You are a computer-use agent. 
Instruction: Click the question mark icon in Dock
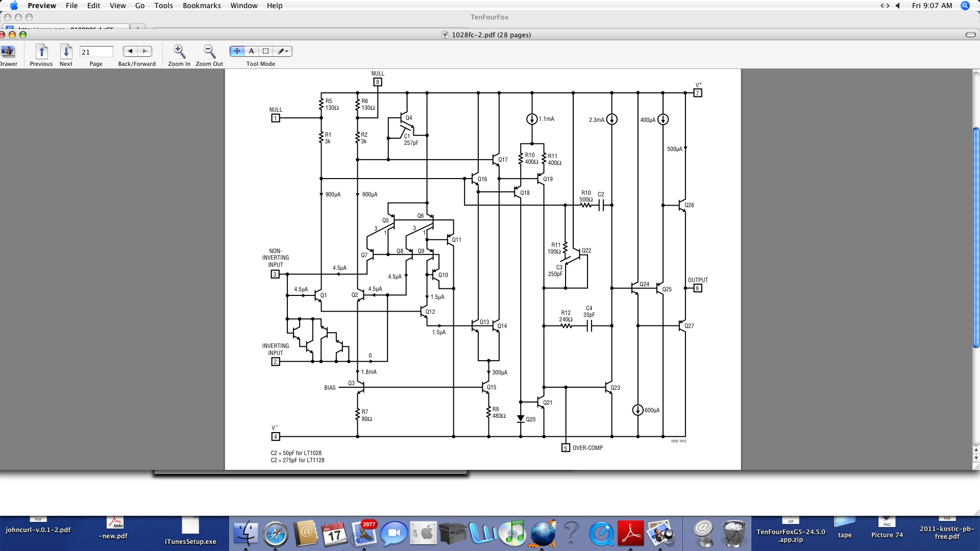pyautogui.click(x=572, y=534)
